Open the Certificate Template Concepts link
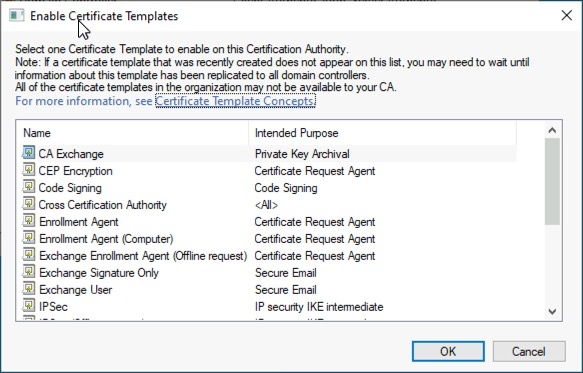The height and width of the screenshot is (373, 583). (235, 101)
